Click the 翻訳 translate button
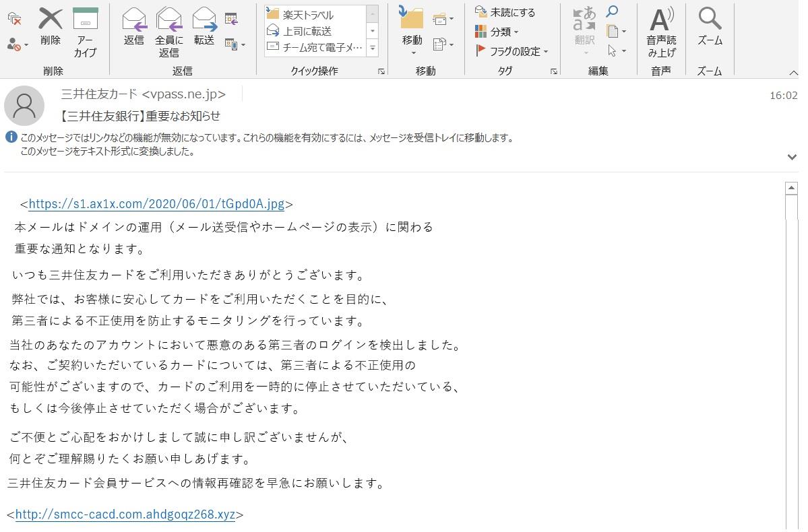Viewport: 808px width, 532px height. [x=584, y=31]
